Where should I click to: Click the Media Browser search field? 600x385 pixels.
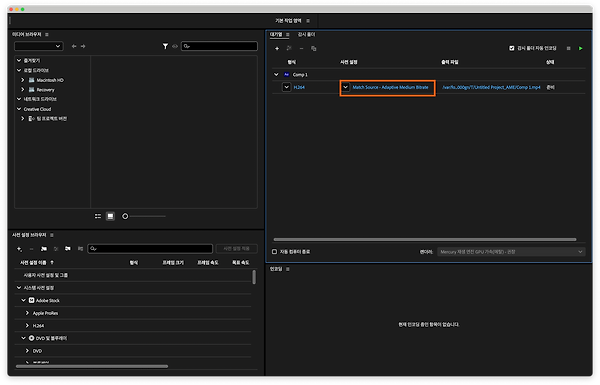[x=219, y=46]
